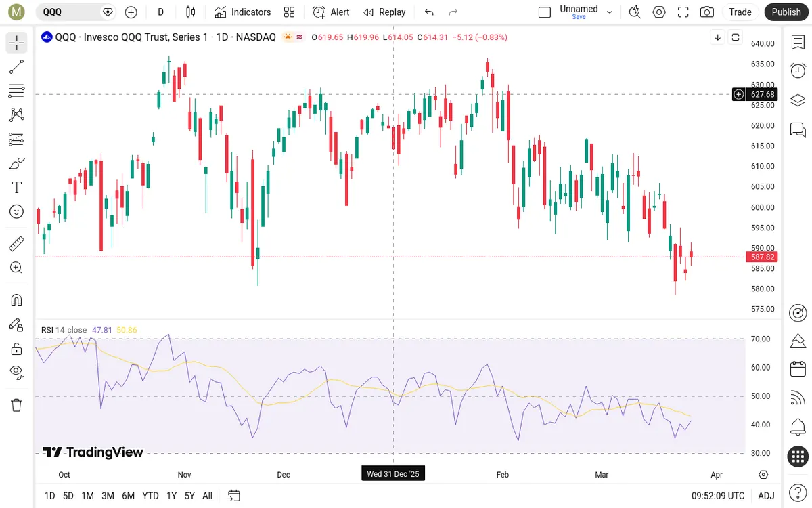Screen dimensions: 812x508
Task: Select the 1D time range
Action: pyautogui.click(x=49, y=496)
